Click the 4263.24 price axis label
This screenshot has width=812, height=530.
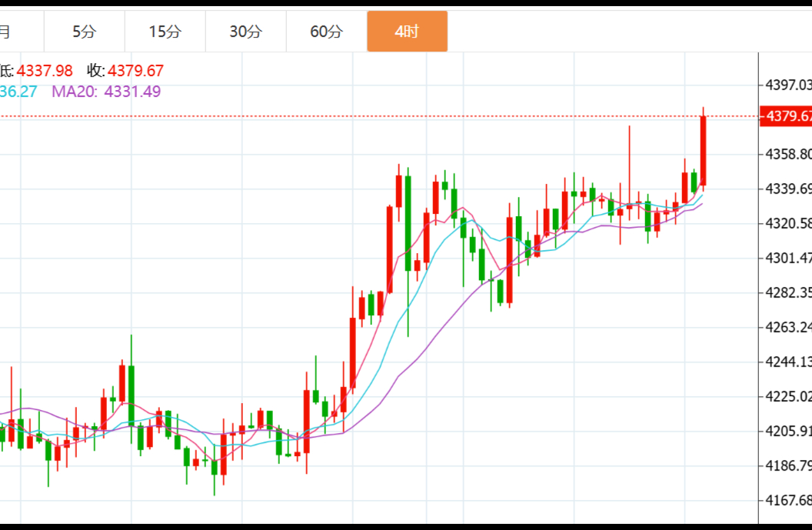[x=787, y=327]
